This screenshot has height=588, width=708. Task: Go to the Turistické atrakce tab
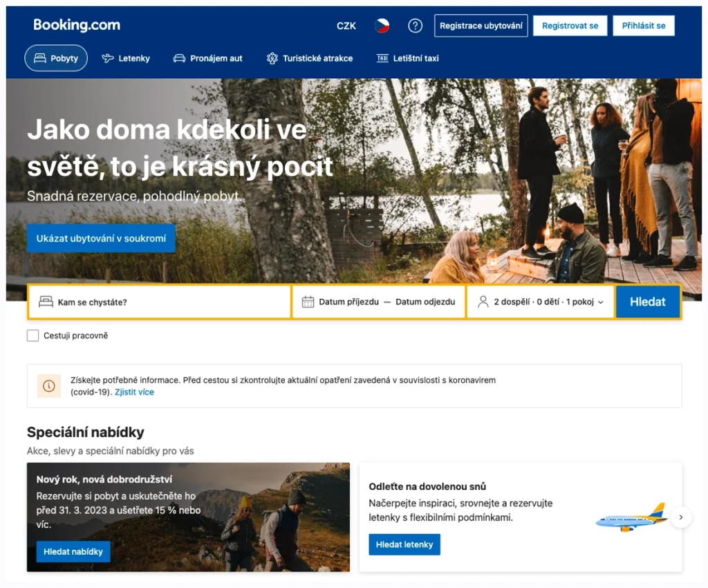[310, 58]
